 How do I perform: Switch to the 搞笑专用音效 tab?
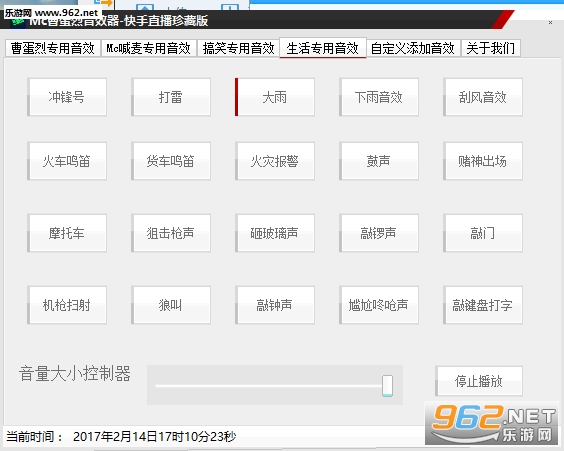pyautogui.click(x=238, y=48)
